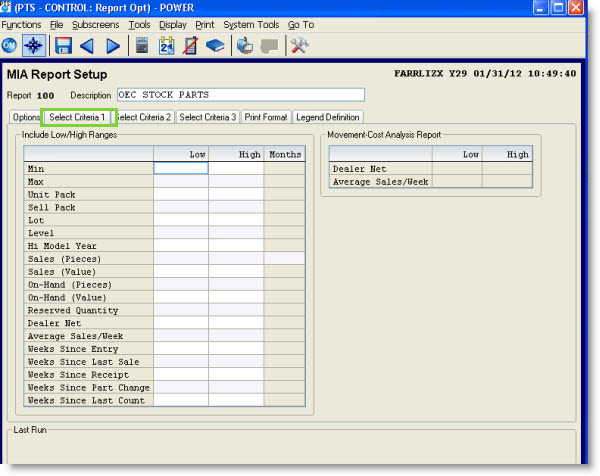The image size is (600, 476).
Task: Open the Subscreens menu
Action: 96,25
